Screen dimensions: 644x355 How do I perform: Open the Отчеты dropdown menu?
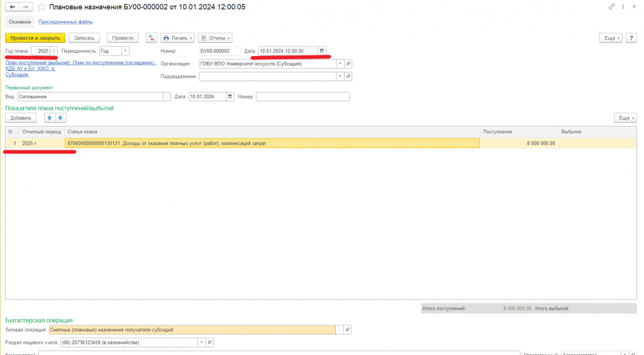215,38
